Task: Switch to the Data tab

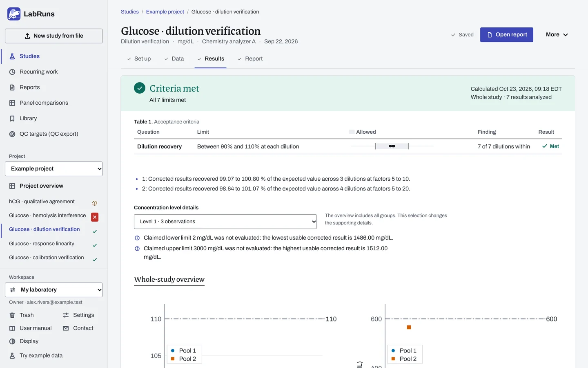Action: pyautogui.click(x=174, y=59)
